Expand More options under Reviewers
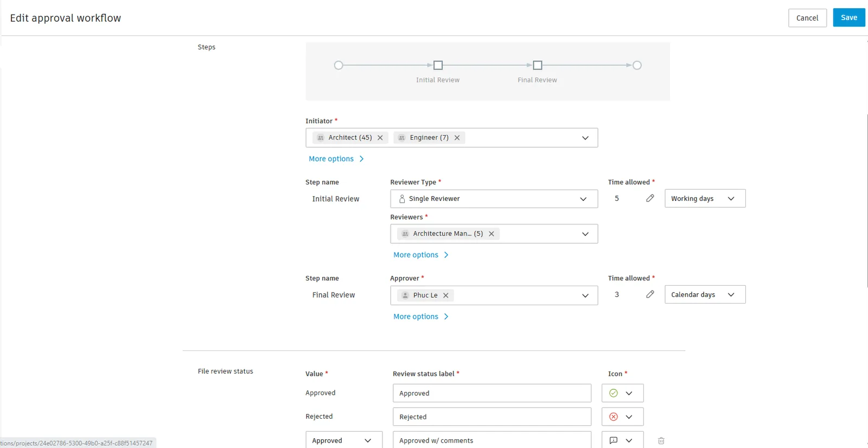Screen dimensions: 868x448 (421, 255)
